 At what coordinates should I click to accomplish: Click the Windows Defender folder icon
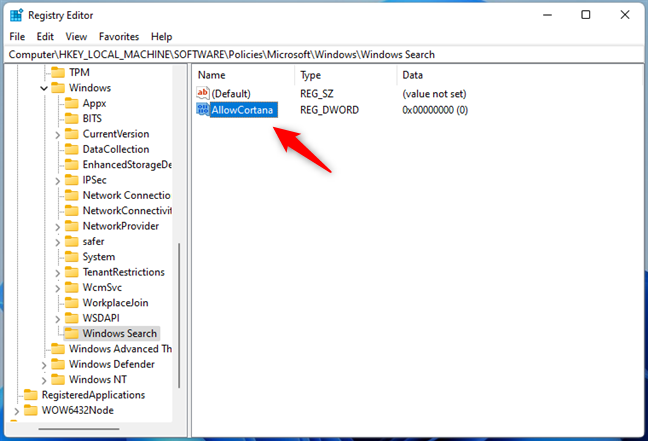click(x=58, y=364)
